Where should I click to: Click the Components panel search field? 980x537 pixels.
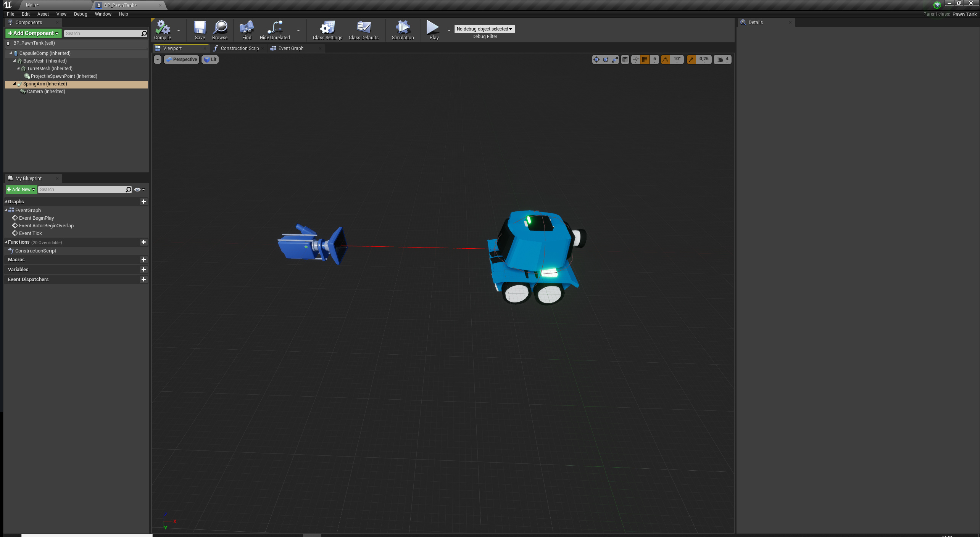(101, 33)
